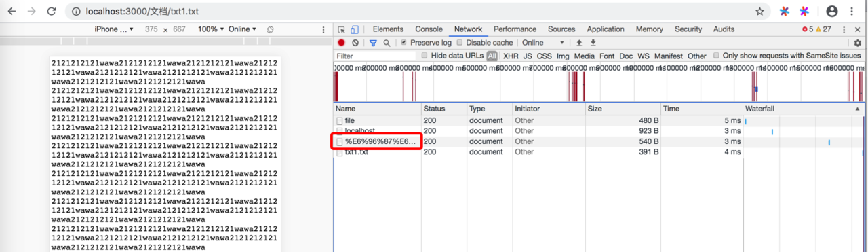Image resolution: width=868 pixels, height=252 pixels.
Task: Close the DevTools panel
Action: click(858, 29)
